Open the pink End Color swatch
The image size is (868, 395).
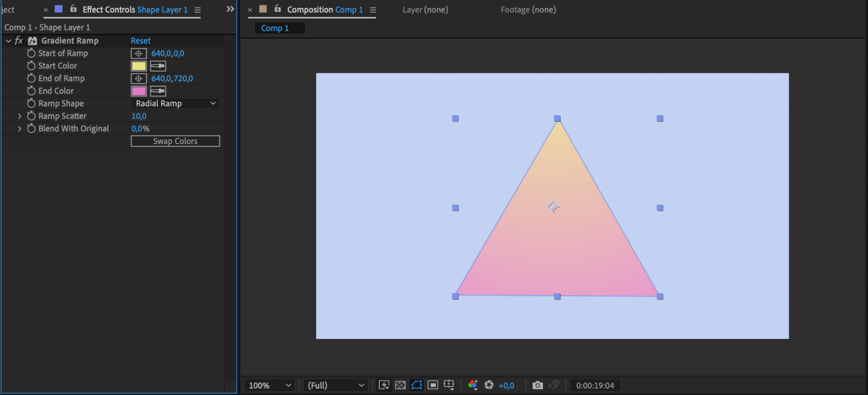pyautogui.click(x=139, y=91)
